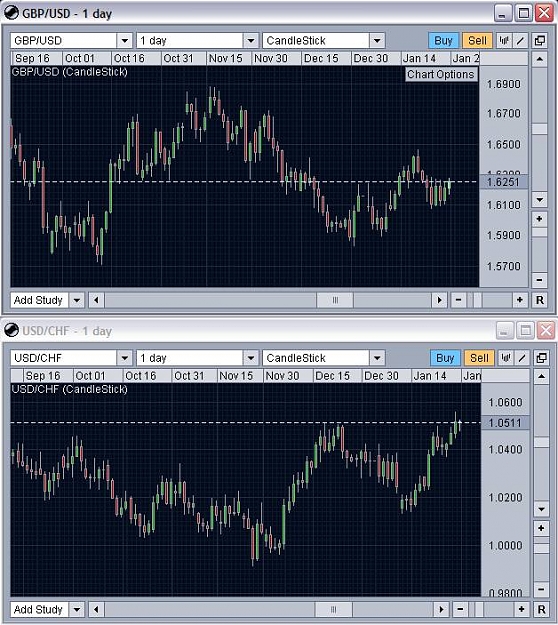558x625 pixels.
Task: Click the bar chart icon in the GBP/USD toolbar
Action: tap(504, 41)
